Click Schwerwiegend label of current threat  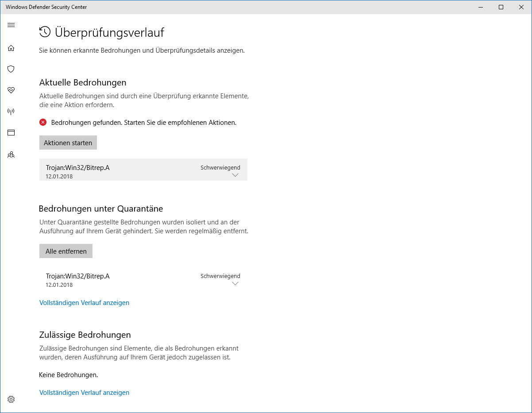tap(220, 168)
